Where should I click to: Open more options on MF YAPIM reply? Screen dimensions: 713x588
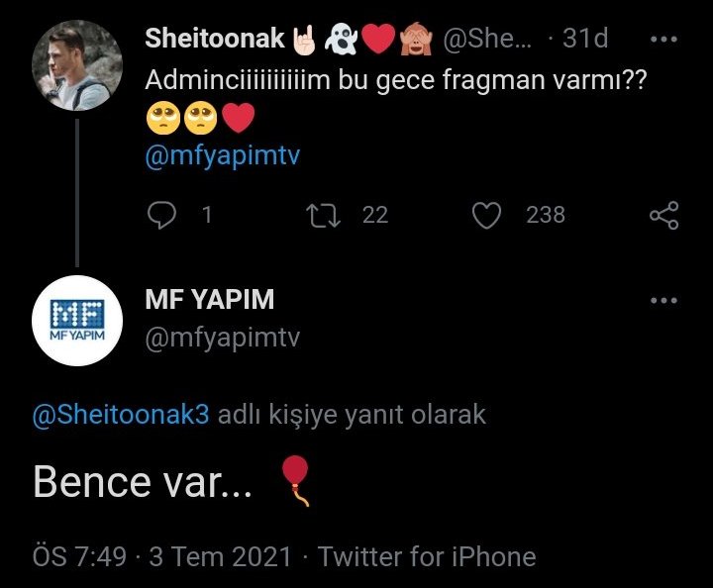[663, 300]
